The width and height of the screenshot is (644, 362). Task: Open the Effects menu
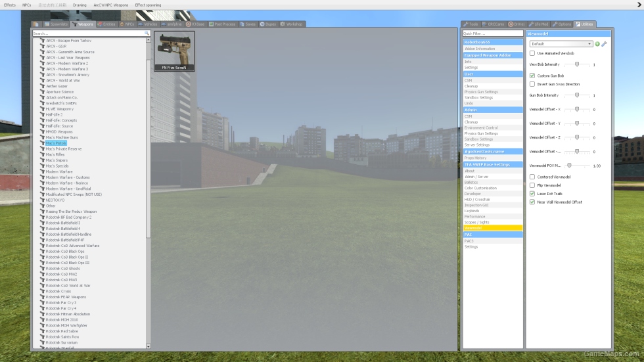click(x=10, y=5)
